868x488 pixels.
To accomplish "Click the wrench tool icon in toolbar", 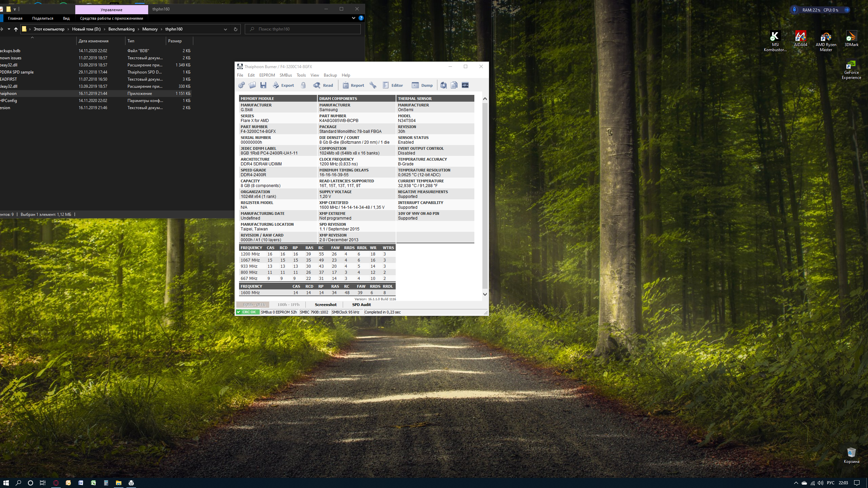I will tap(373, 85).
